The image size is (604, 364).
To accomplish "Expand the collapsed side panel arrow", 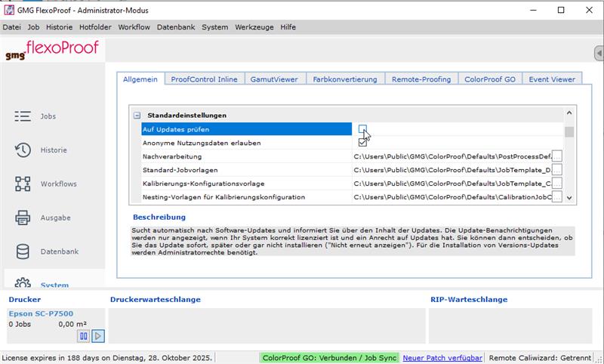I will coord(599,53).
